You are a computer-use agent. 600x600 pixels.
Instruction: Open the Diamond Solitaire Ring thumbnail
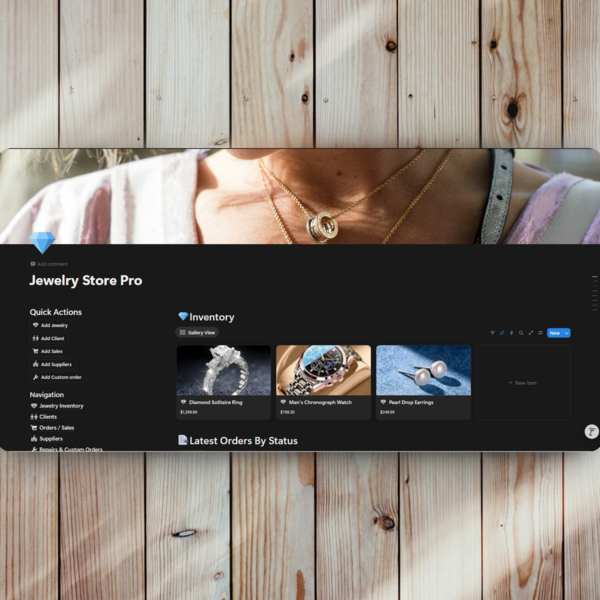tap(224, 370)
